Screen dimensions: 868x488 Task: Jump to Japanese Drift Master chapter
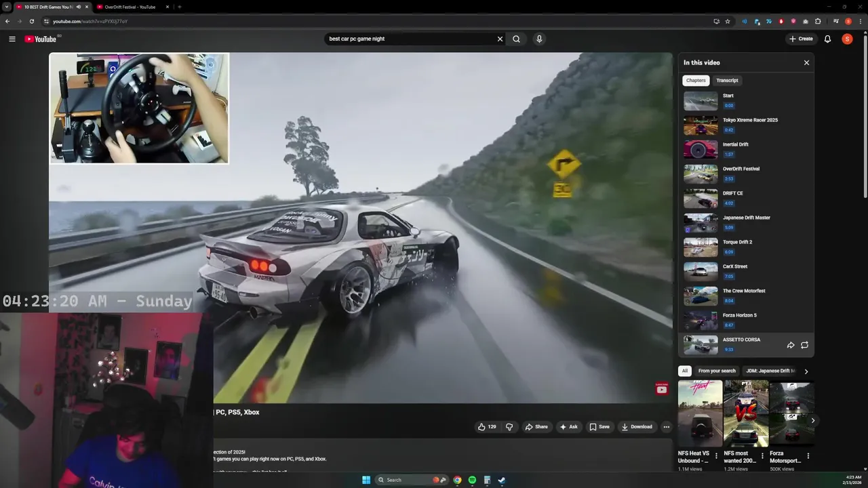point(746,222)
